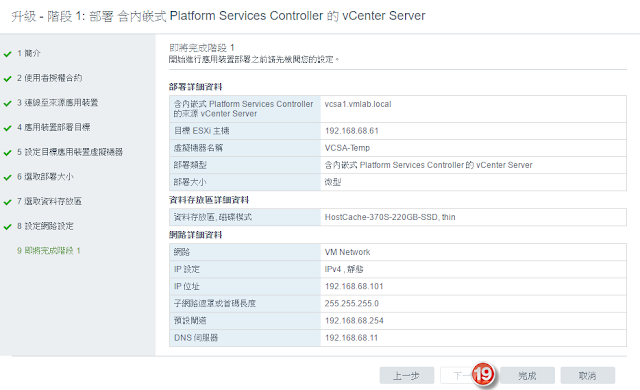Click the 目標 ESXi 主機 label cell
Viewport: 640px width, 390px height.
pyautogui.click(x=245, y=131)
